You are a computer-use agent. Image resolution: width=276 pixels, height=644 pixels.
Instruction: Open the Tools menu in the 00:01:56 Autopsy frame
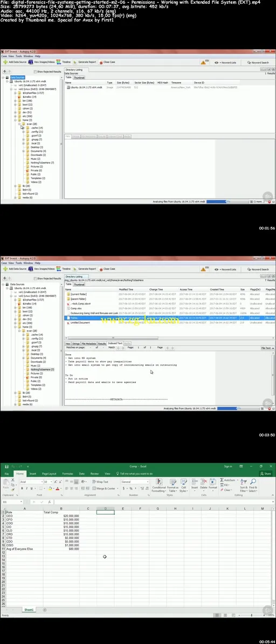(18, 56)
